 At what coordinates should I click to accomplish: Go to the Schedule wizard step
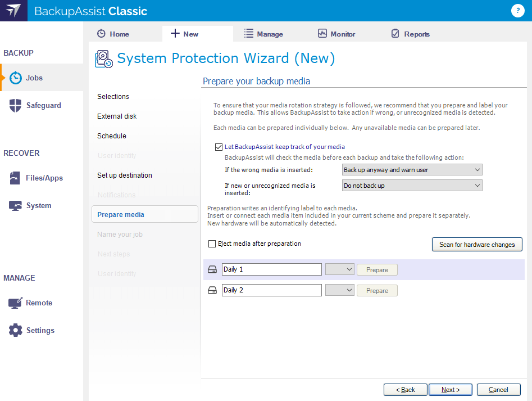click(x=112, y=136)
